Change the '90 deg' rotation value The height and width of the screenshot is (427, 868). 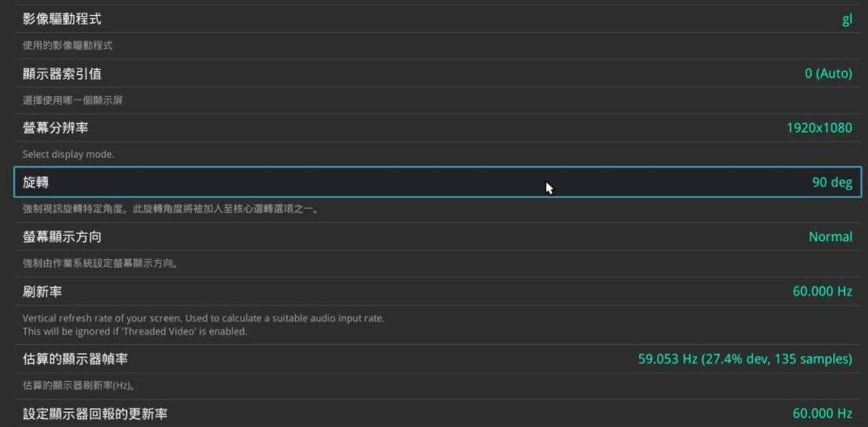point(832,182)
